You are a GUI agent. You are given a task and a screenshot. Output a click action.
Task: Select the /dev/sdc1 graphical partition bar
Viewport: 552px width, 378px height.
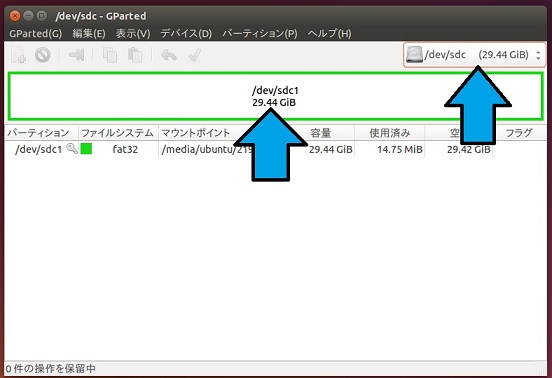point(276,96)
